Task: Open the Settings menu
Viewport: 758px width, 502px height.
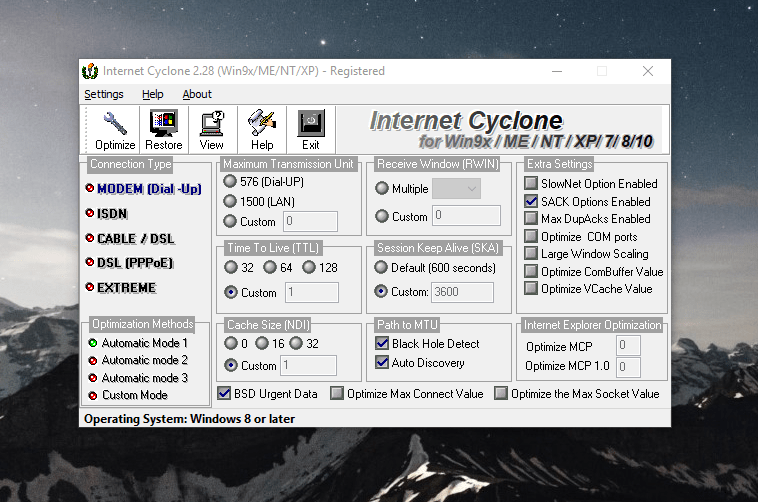Action: [x=103, y=94]
